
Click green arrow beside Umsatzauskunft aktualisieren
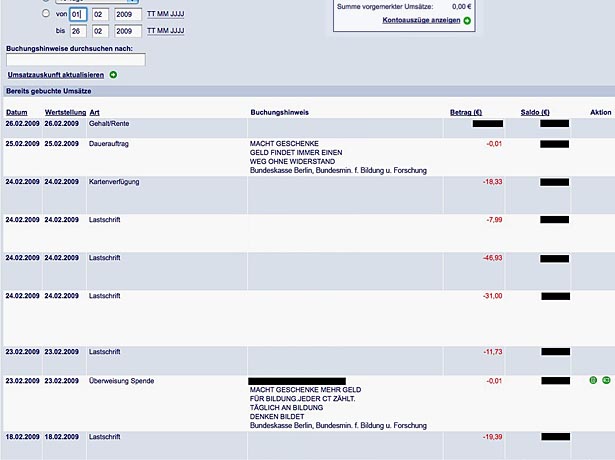coord(113,75)
